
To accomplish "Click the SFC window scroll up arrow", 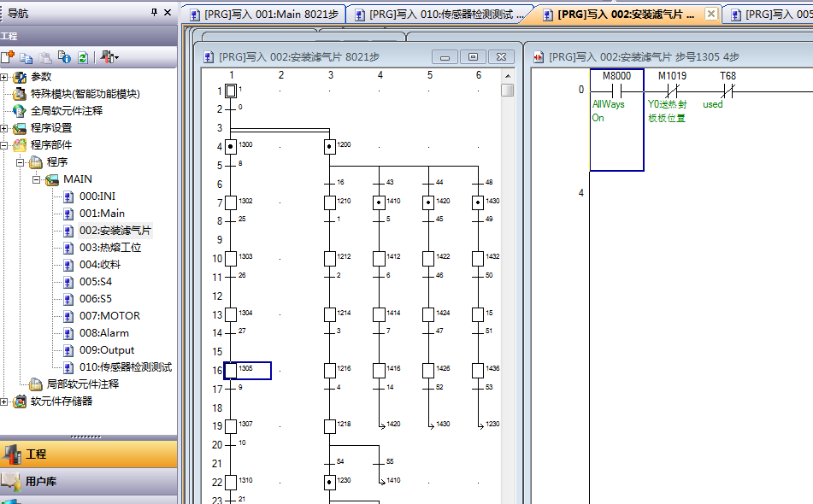I will (508, 75).
